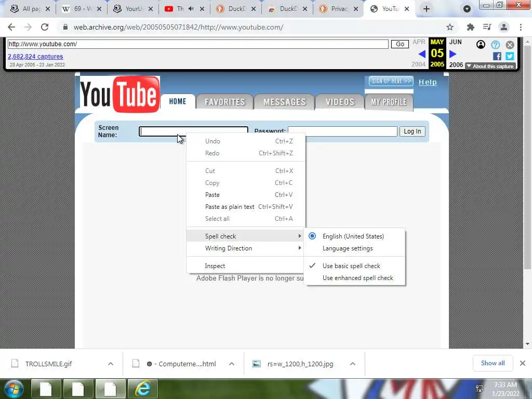Screen dimensions: 532x399
Task: Open the Help link
Action: (x=428, y=82)
